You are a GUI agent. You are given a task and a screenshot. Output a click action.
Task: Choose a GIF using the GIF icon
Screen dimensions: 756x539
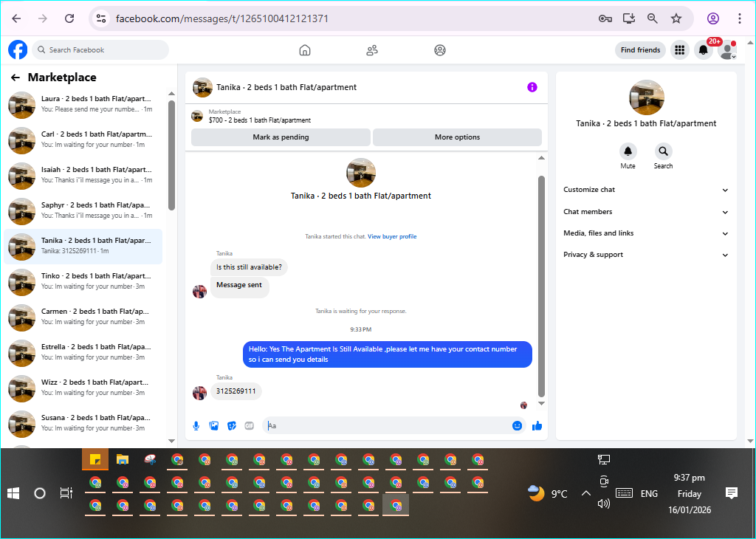pyautogui.click(x=250, y=426)
